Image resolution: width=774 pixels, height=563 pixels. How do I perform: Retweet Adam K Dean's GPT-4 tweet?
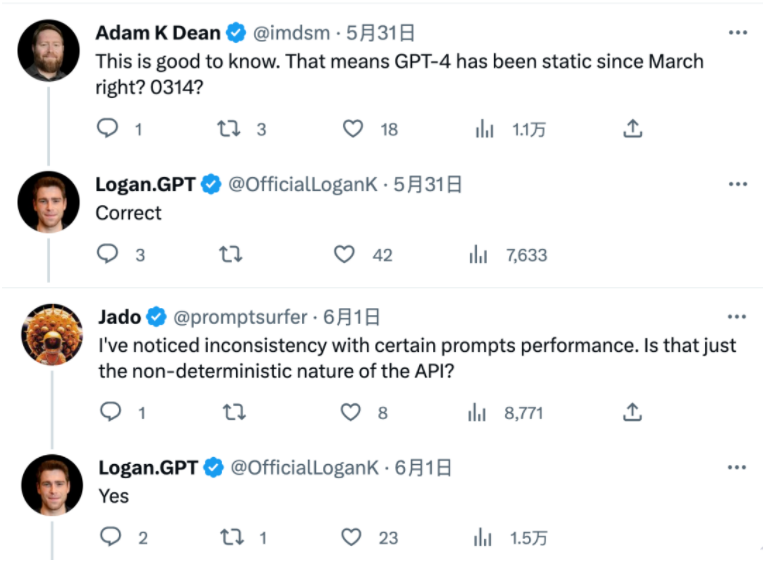228,128
